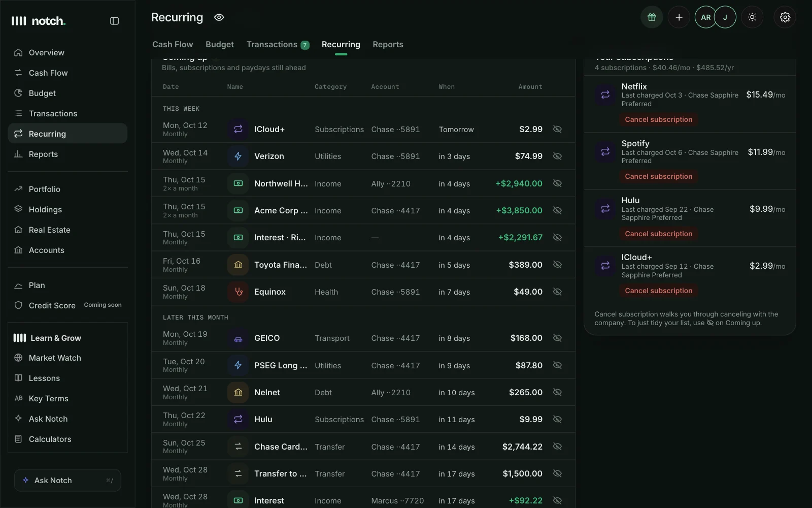Image resolution: width=812 pixels, height=508 pixels.
Task: Cancel the Hulu subscription
Action: click(x=658, y=234)
